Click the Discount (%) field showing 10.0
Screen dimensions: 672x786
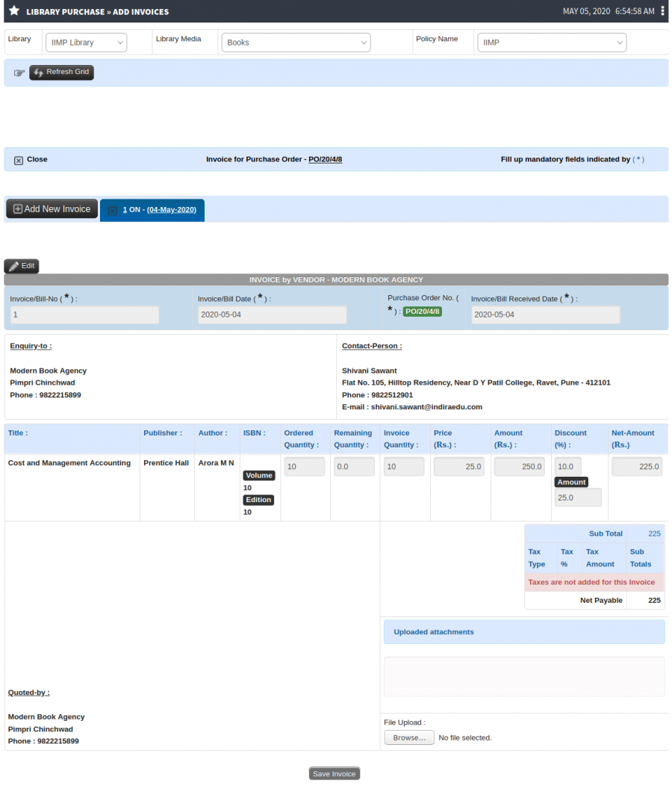[567, 467]
